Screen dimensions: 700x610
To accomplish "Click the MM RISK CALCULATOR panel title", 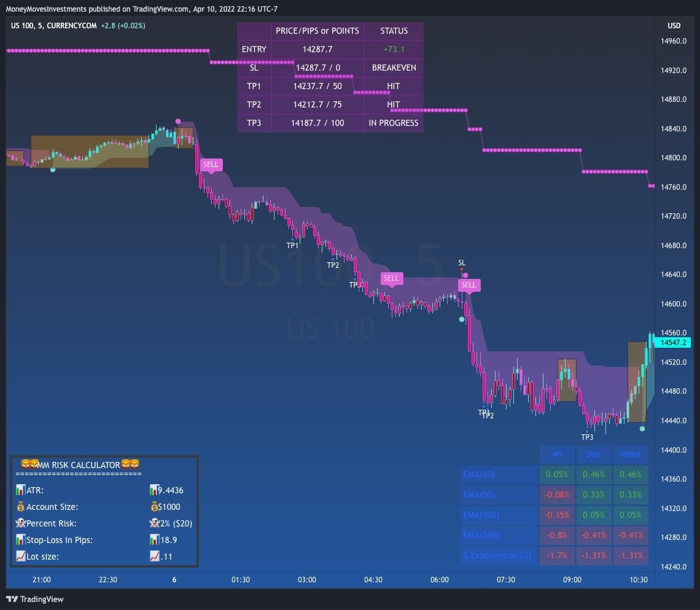I will (x=80, y=464).
